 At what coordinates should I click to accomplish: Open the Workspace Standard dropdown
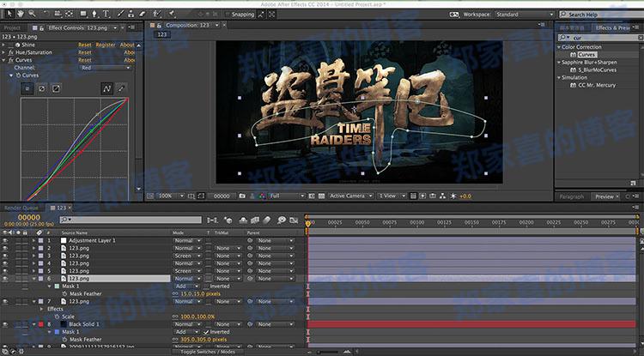525,15
